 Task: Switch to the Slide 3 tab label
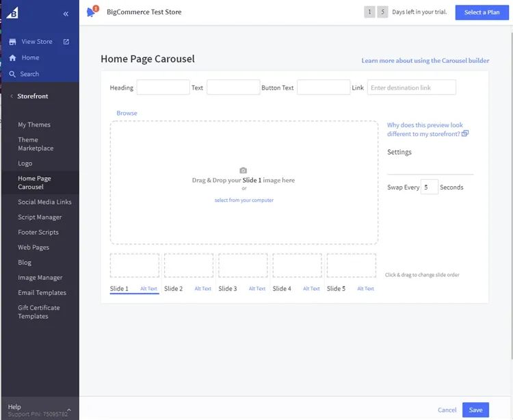(x=227, y=289)
